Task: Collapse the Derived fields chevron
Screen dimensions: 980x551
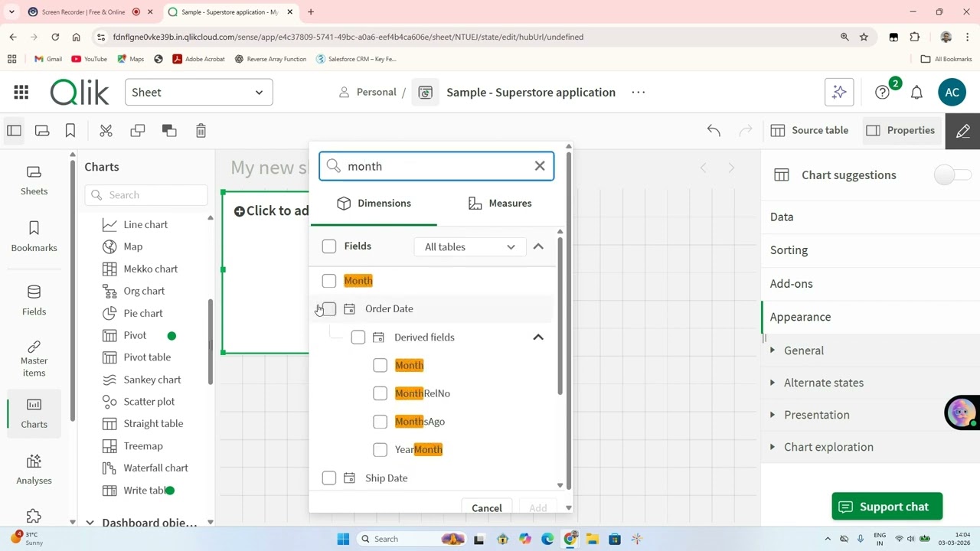Action: (x=538, y=337)
